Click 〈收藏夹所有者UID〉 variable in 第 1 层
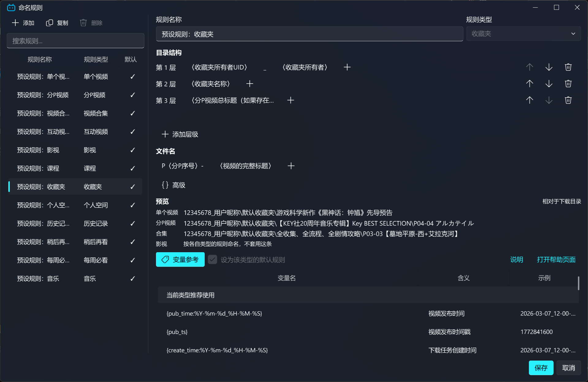The height and width of the screenshot is (382, 588). (x=219, y=67)
